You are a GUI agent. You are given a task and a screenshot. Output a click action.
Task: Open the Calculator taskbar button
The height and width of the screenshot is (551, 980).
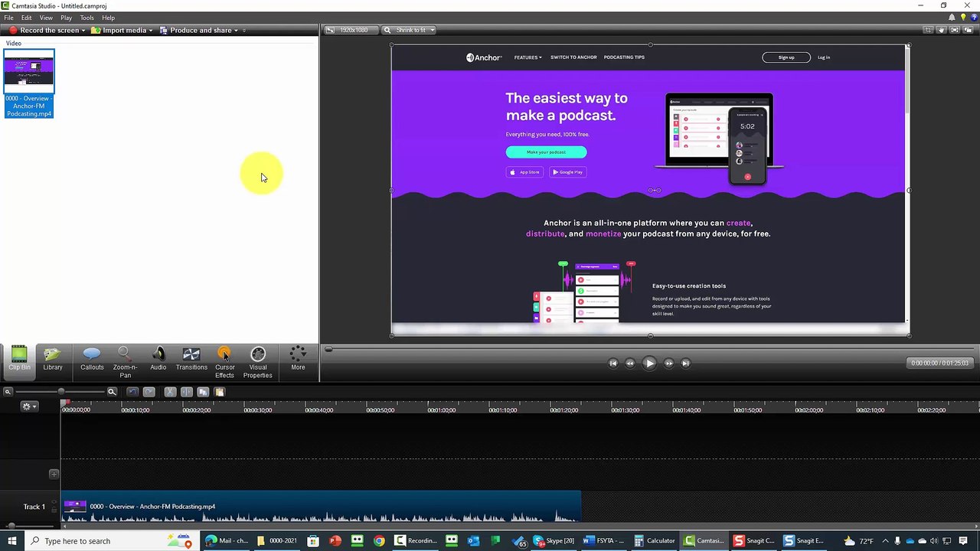[655, 540]
